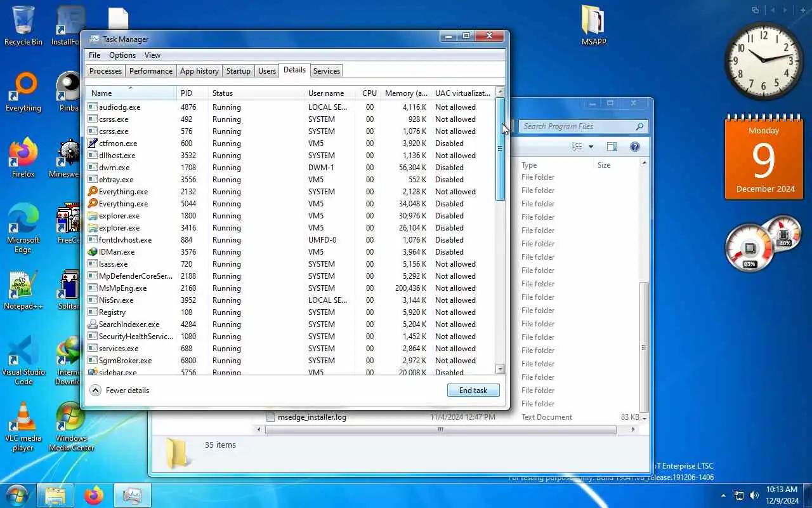Viewport: 812px width, 508px height.
Task: Open File Explorer from taskbar
Action: click(55, 495)
